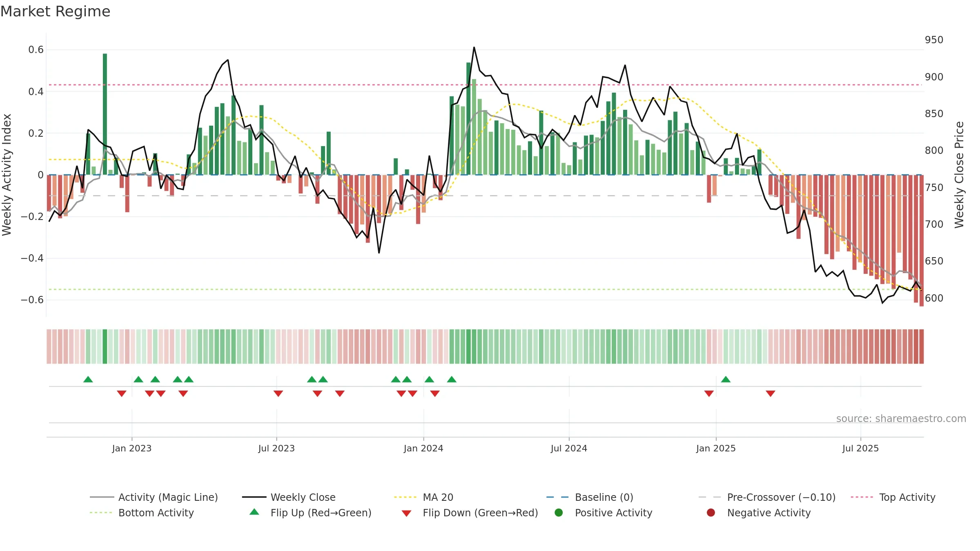Click the last red flip-down marker in early 2025
Image resolution: width=980 pixels, height=551 pixels.
coord(771,393)
